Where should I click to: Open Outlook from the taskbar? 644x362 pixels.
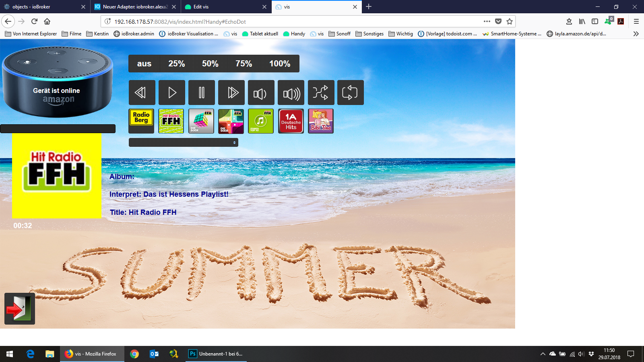pyautogui.click(x=154, y=354)
